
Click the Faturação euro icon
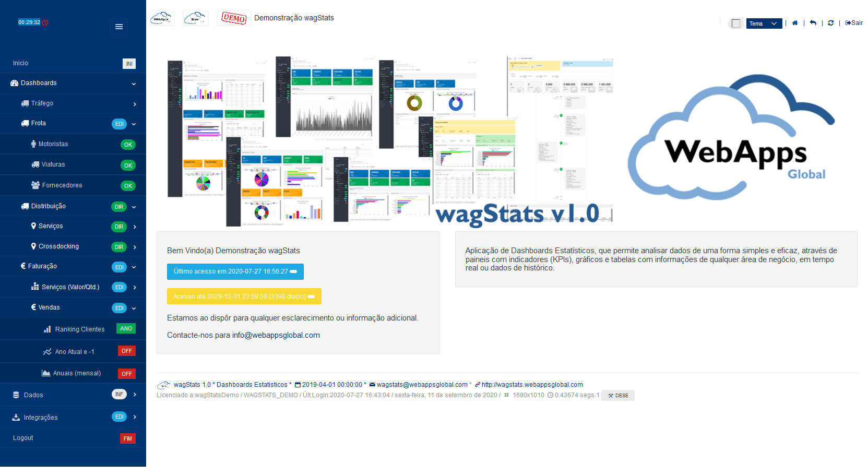pos(23,266)
